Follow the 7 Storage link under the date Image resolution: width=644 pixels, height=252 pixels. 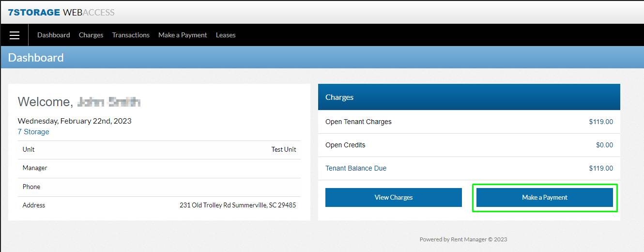(33, 132)
